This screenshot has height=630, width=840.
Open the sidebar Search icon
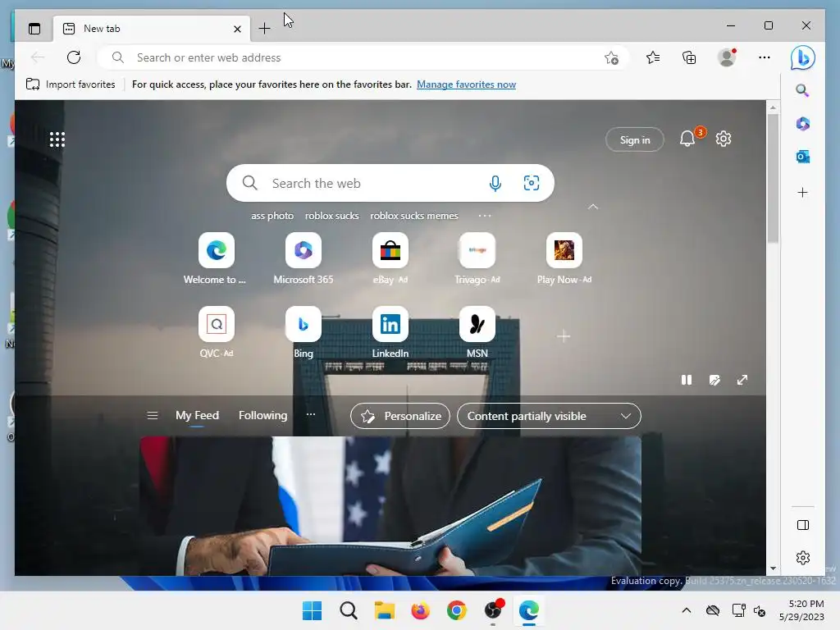[x=802, y=90]
